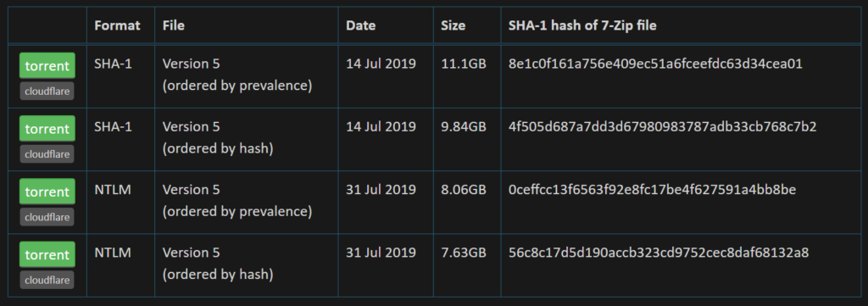Screen dimensions: 868x306
Task: Download torrent for NTLM ordered by hash
Action: click(x=47, y=254)
